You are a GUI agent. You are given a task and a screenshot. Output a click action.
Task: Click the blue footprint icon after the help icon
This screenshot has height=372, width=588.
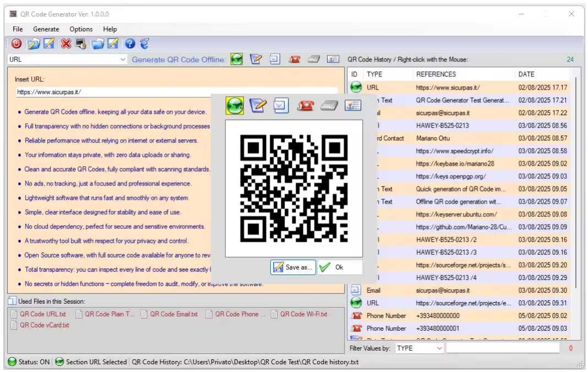[145, 43]
